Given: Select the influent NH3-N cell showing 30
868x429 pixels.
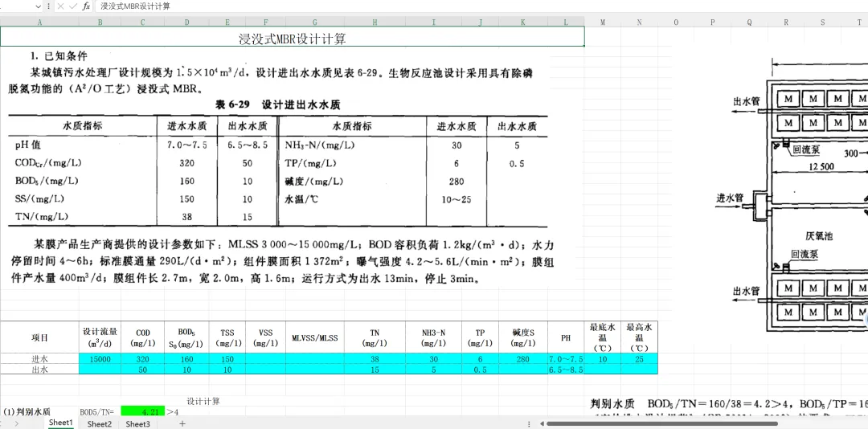Looking at the screenshot, I should pyautogui.click(x=433, y=358).
